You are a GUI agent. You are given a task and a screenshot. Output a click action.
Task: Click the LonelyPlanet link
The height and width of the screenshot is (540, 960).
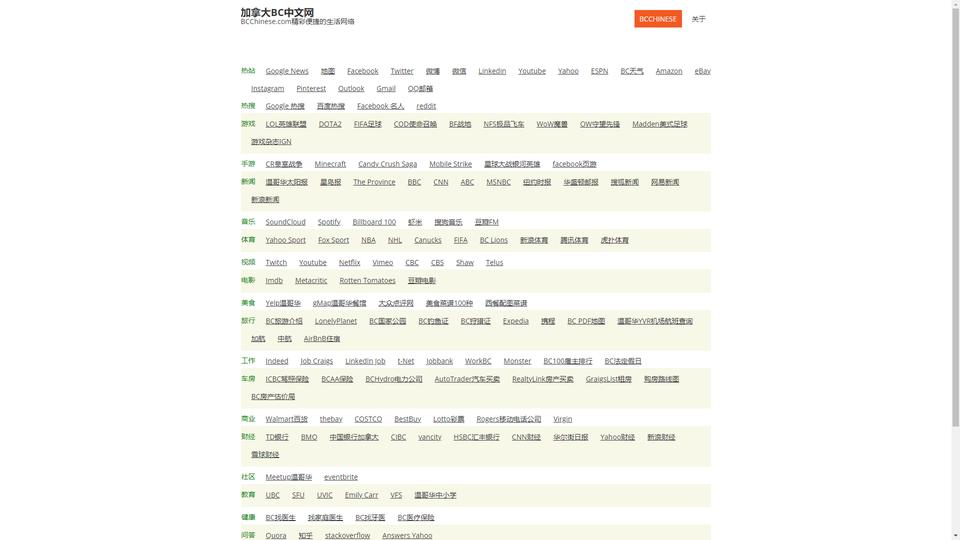(x=336, y=321)
